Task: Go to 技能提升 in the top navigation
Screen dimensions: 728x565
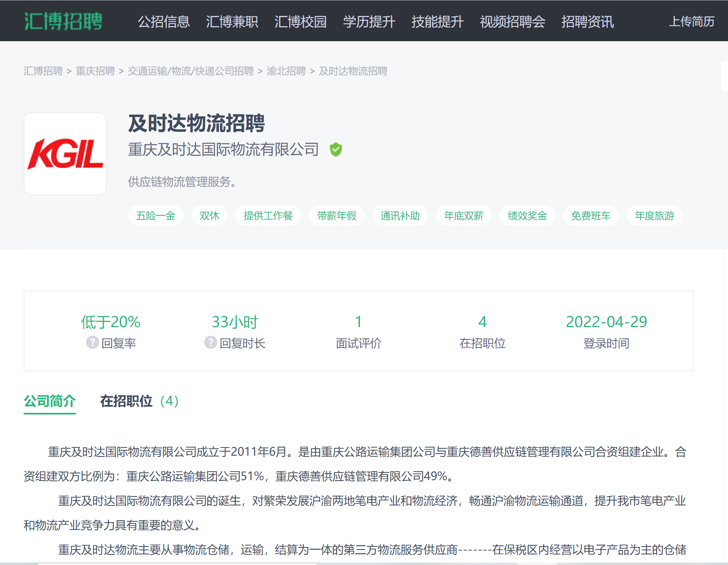Action: point(438,21)
